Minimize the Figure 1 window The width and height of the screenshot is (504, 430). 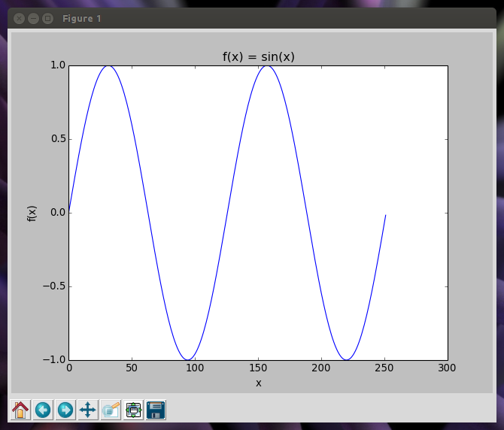[33, 19]
